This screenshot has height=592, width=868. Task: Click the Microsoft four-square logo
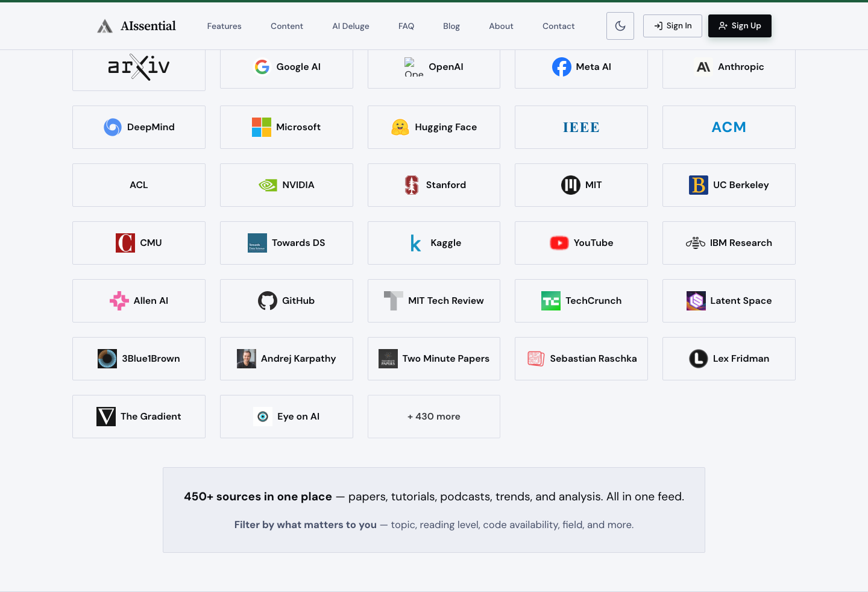pyautogui.click(x=262, y=127)
